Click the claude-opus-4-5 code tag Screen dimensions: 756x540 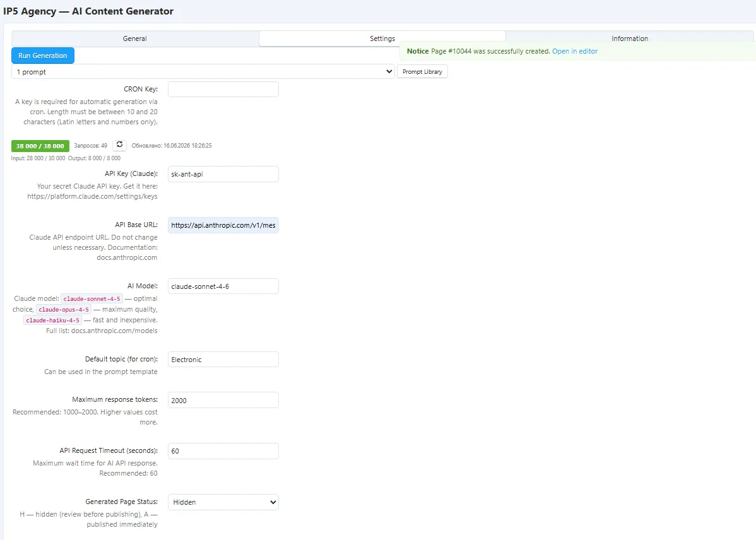point(64,310)
